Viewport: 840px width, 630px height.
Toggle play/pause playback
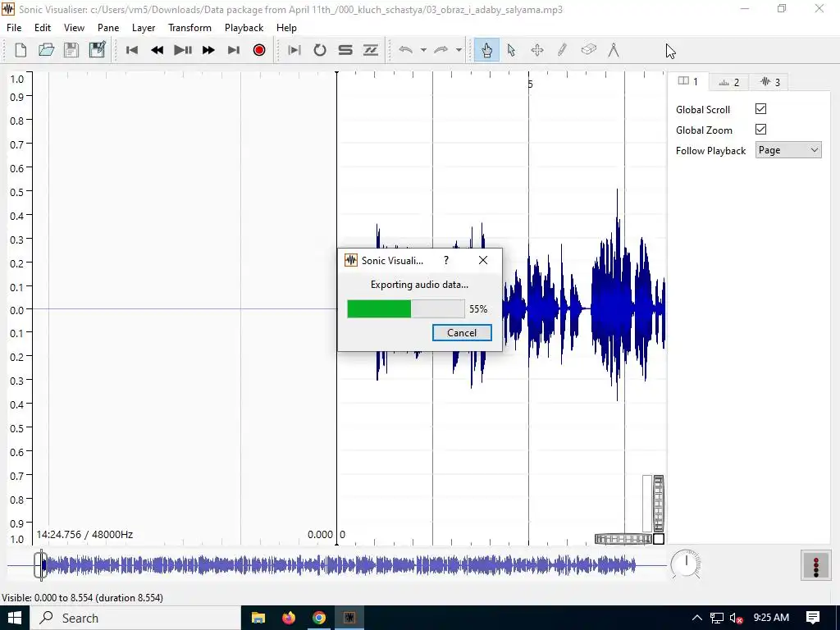coord(183,50)
